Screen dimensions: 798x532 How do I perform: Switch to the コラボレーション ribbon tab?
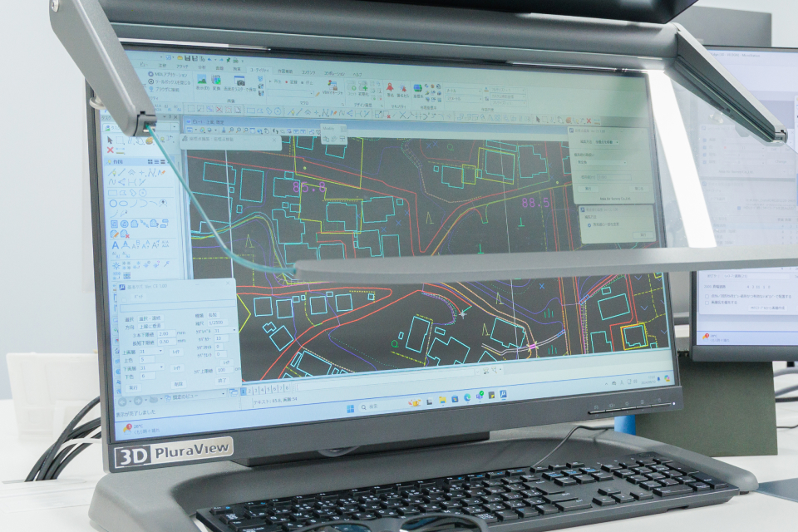tap(334, 73)
